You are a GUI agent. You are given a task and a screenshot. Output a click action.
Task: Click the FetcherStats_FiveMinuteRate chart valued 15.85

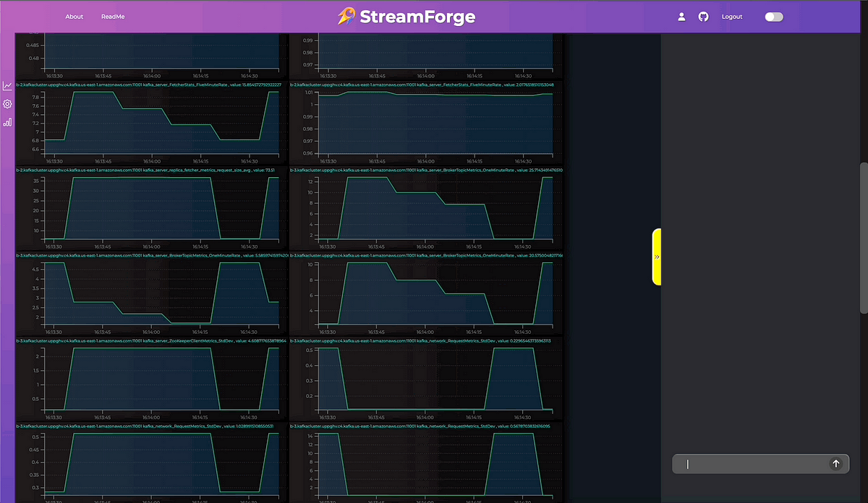161,123
